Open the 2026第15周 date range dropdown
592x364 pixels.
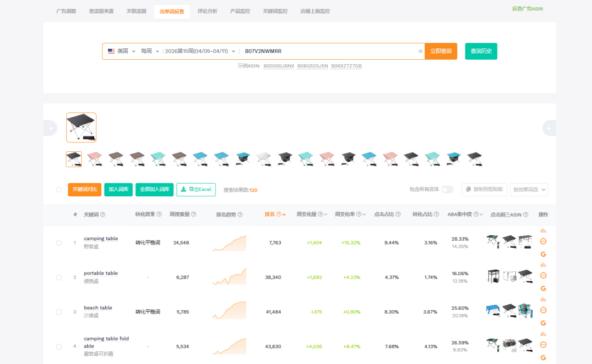pyautogui.click(x=200, y=51)
